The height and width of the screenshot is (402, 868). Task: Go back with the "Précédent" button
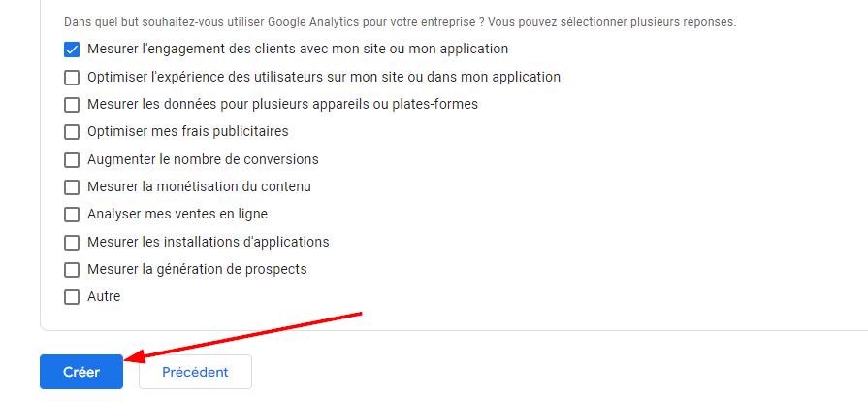[195, 372]
